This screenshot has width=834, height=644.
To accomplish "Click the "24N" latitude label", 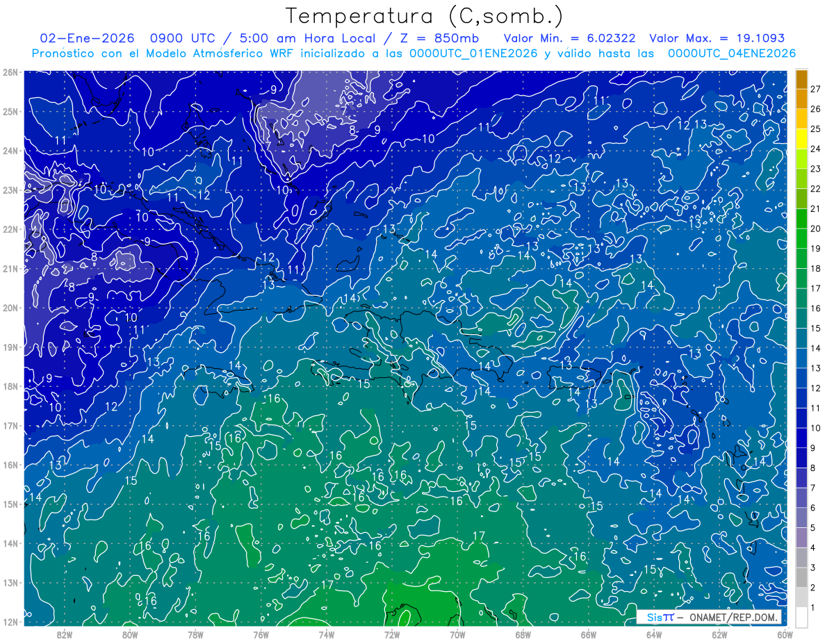I will [10, 151].
